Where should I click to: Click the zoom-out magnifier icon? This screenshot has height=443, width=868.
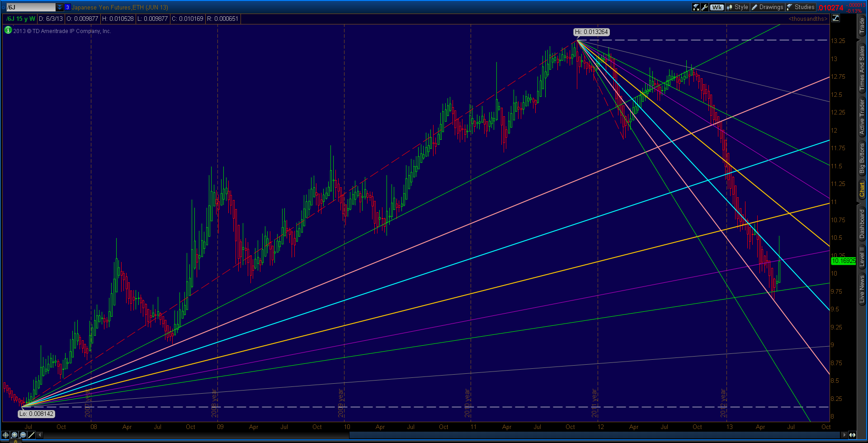(22, 435)
